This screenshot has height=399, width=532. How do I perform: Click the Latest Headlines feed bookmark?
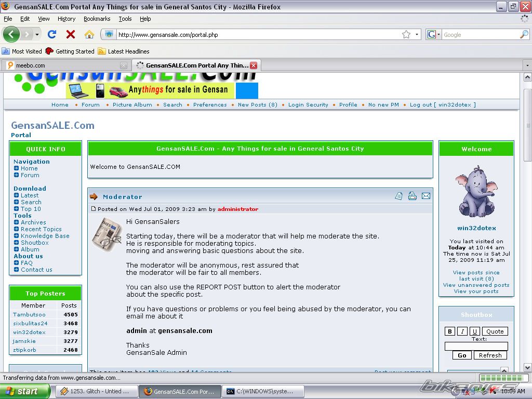124,51
